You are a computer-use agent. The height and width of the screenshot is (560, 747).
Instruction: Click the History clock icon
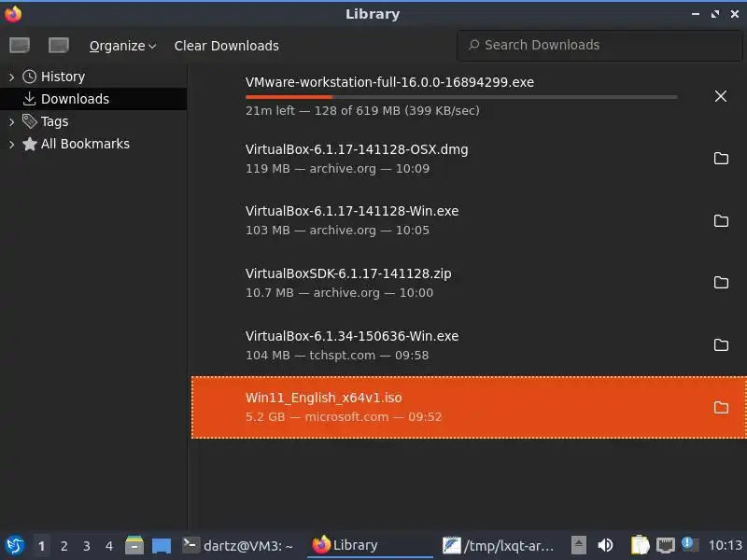click(x=30, y=77)
